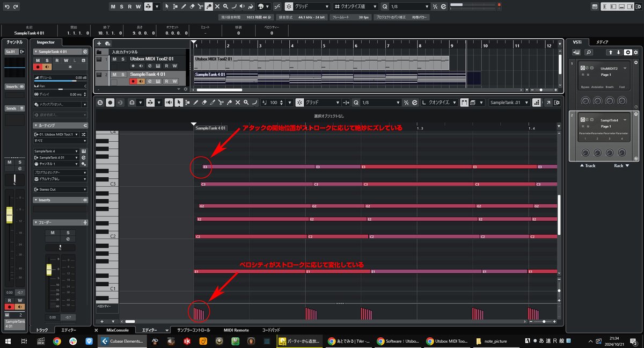Viewport: 644px width, 348px height.
Task: Open the VSTi rack search magnifier
Action: pyautogui.click(x=589, y=52)
